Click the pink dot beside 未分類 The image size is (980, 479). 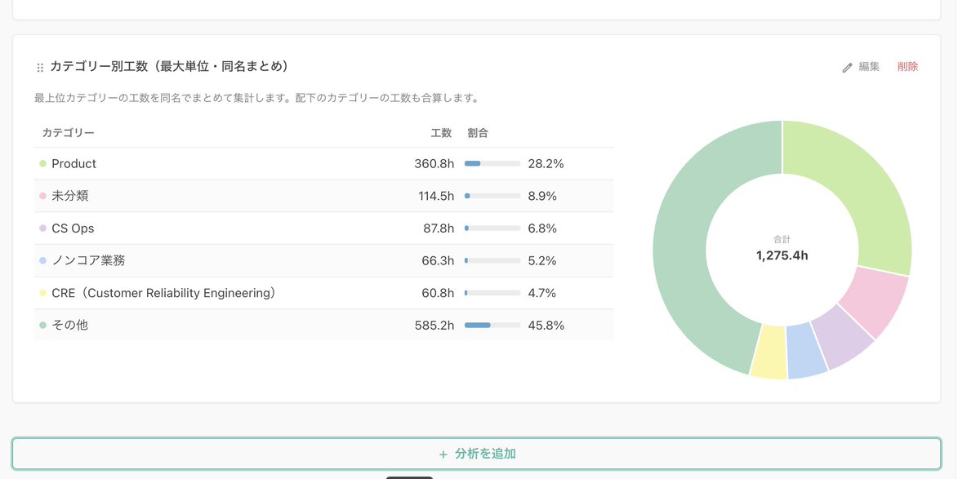pyautogui.click(x=42, y=196)
